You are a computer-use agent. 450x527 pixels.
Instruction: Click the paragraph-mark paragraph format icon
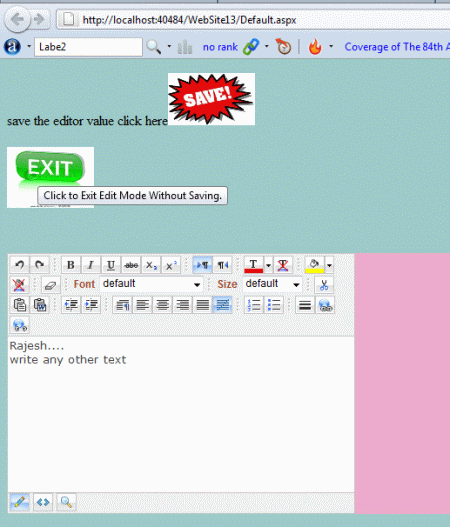click(122, 305)
